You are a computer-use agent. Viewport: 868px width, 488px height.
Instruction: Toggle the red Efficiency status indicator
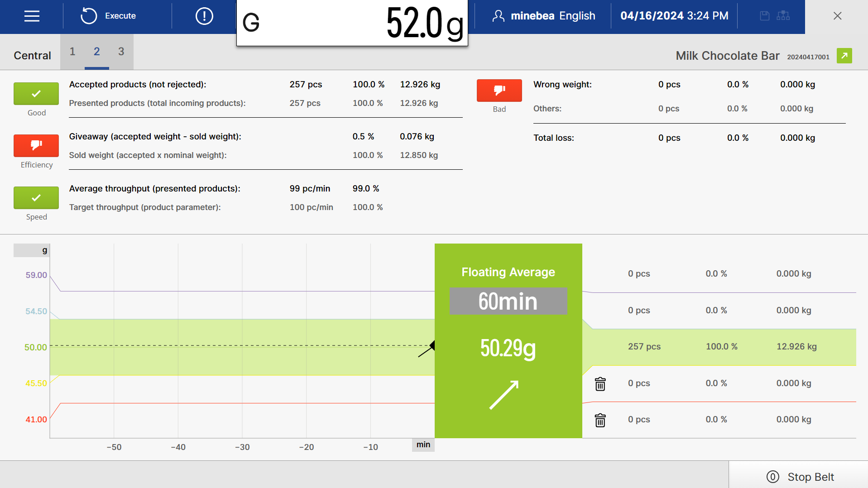(x=36, y=145)
